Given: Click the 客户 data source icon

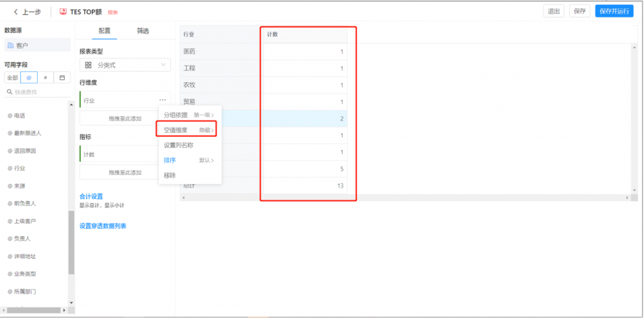Looking at the screenshot, I should pyautogui.click(x=11, y=45).
